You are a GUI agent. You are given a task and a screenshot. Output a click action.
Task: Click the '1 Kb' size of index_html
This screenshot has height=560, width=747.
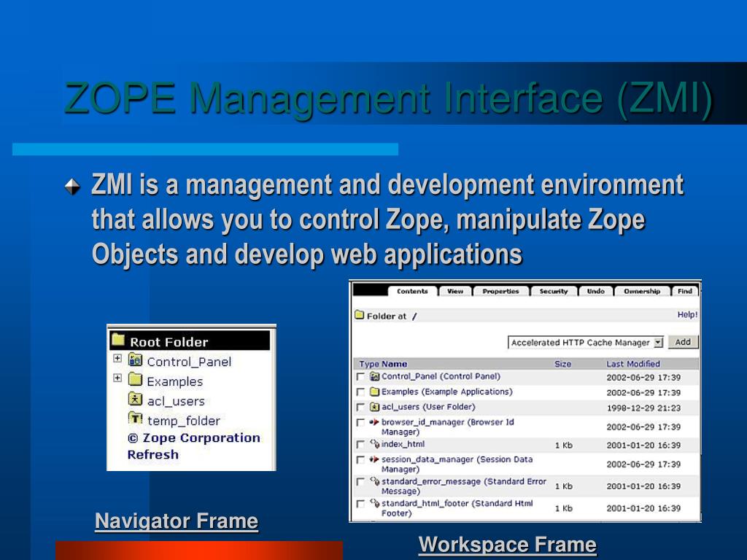[x=564, y=446]
